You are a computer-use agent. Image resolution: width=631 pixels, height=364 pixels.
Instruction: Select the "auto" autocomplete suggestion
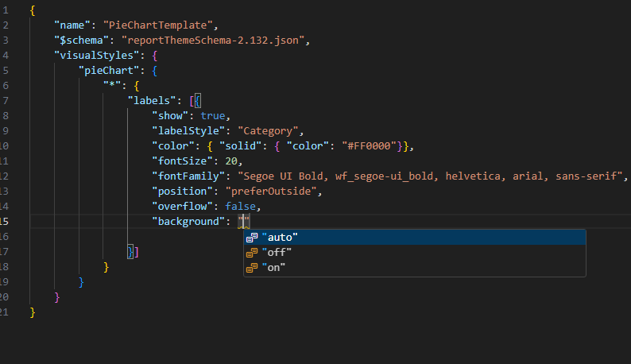pos(415,237)
